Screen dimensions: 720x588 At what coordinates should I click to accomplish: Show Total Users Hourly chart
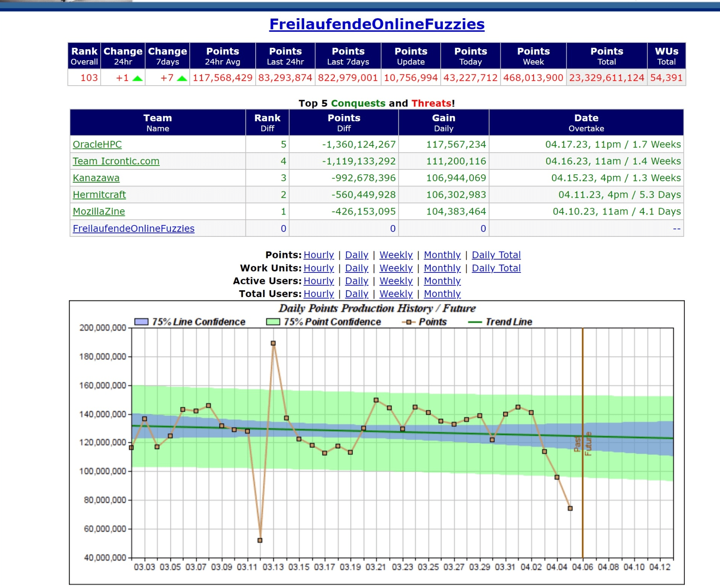(319, 294)
